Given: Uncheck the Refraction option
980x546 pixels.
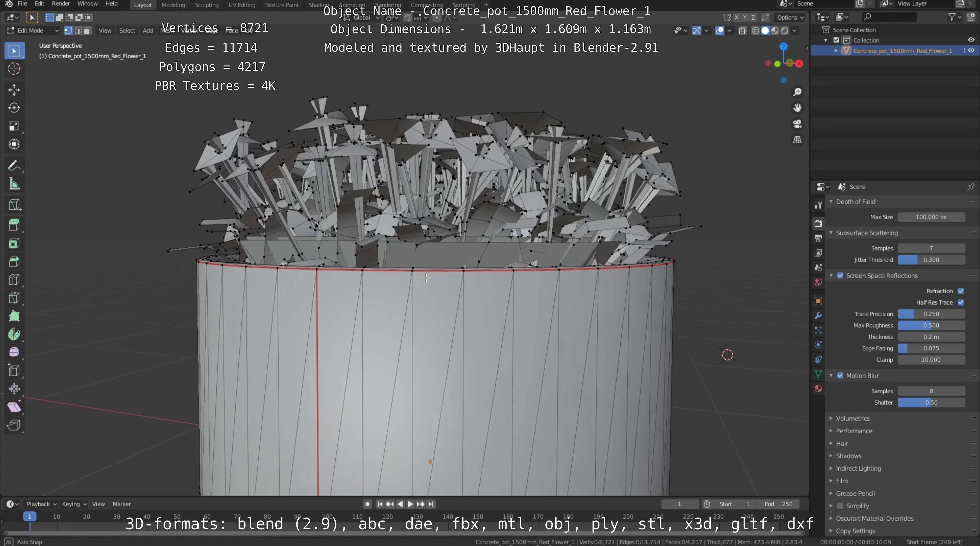Looking at the screenshot, I should 961,291.
